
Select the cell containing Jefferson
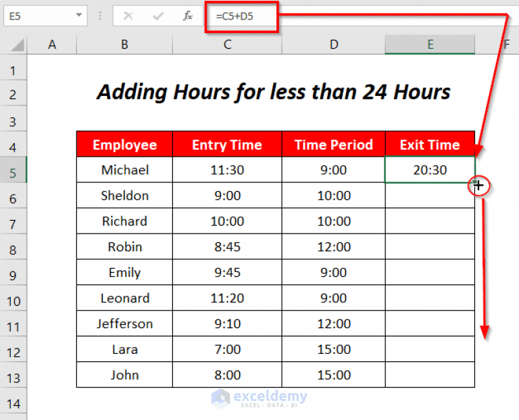pos(124,323)
